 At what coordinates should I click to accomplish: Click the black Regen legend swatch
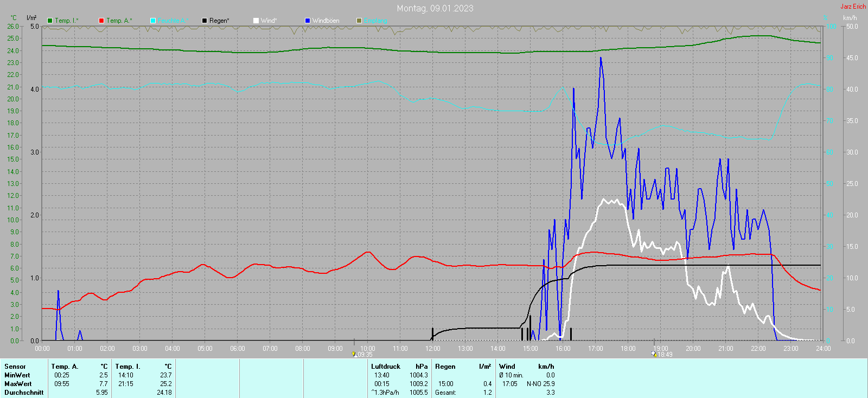click(x=205, y=21)
